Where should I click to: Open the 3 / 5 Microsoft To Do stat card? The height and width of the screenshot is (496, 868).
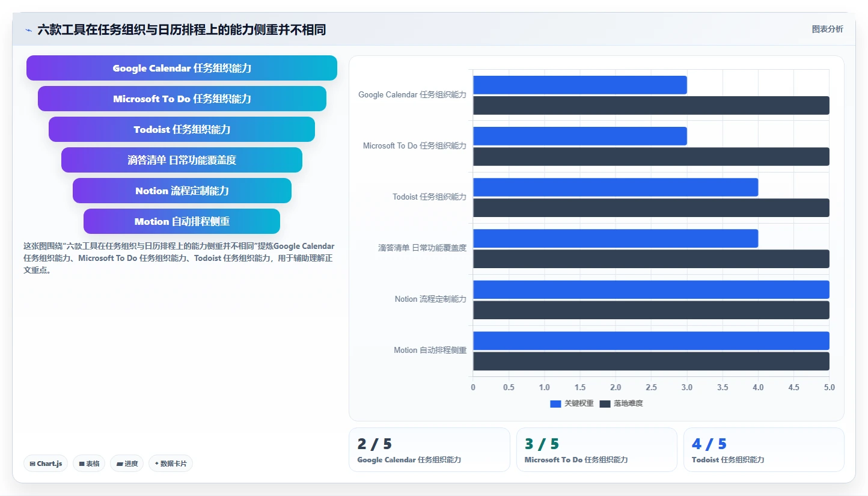[596, 450]
